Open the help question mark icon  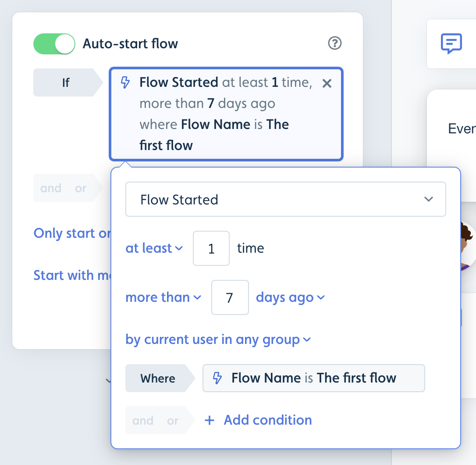334,43
